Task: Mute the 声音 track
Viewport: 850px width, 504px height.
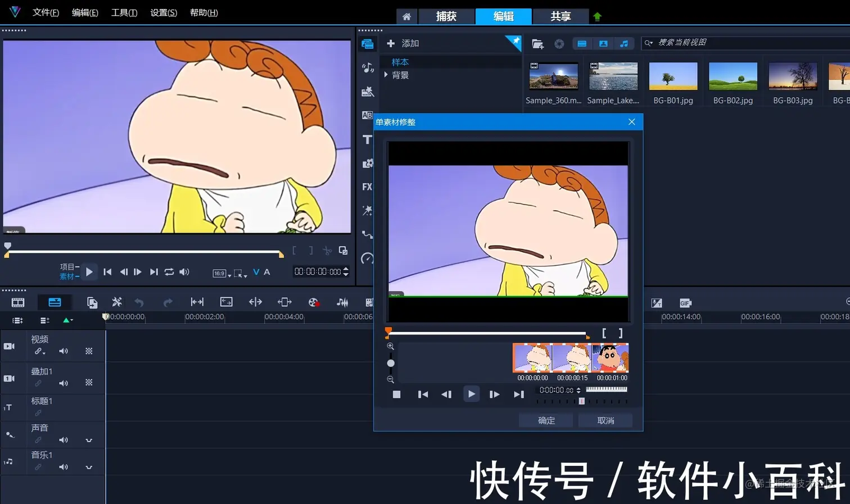Action: coord(64,440)
